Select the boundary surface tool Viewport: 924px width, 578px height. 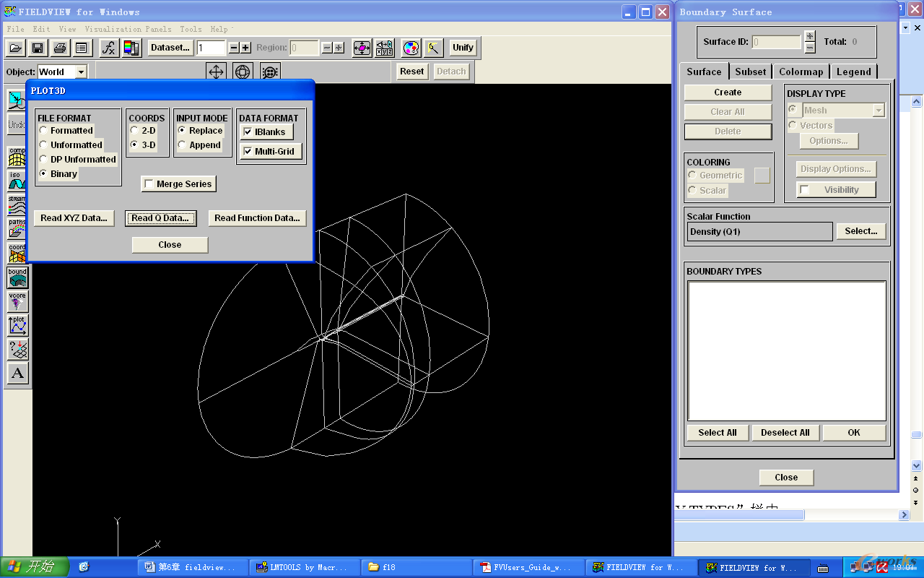coord(17,277)
